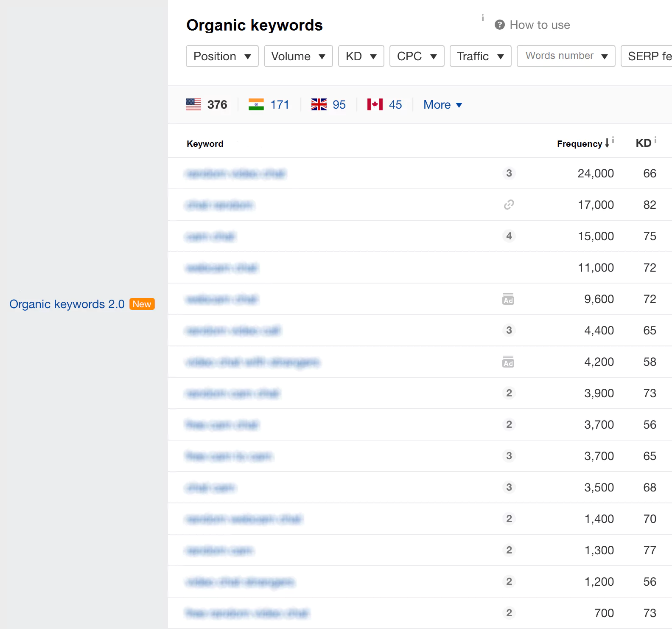The image size is (672, 629).
Task: Open Organic keywords 2.0 link in sidebar
Action: click(67, 304)
